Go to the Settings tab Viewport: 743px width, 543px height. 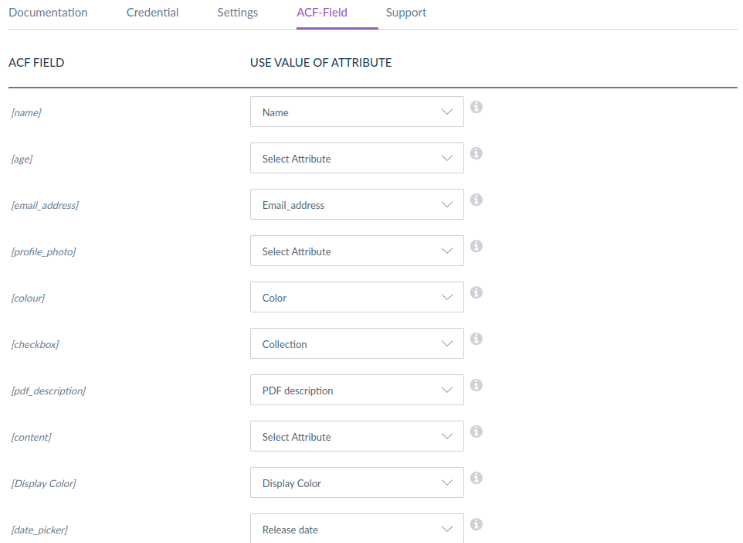coord(237,13)
